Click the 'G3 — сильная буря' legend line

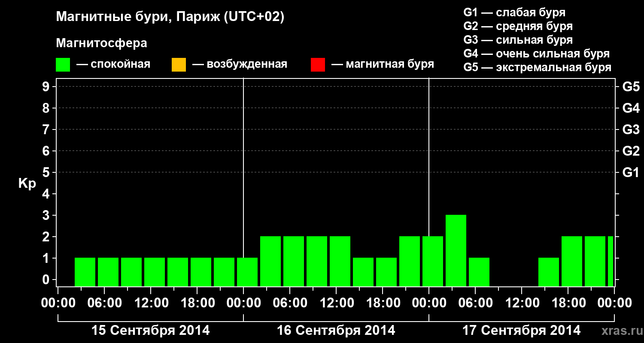click(518, 40)
